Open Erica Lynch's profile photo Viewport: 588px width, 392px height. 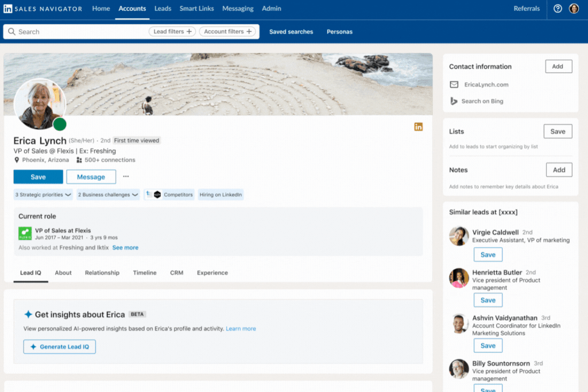[40, 104]
